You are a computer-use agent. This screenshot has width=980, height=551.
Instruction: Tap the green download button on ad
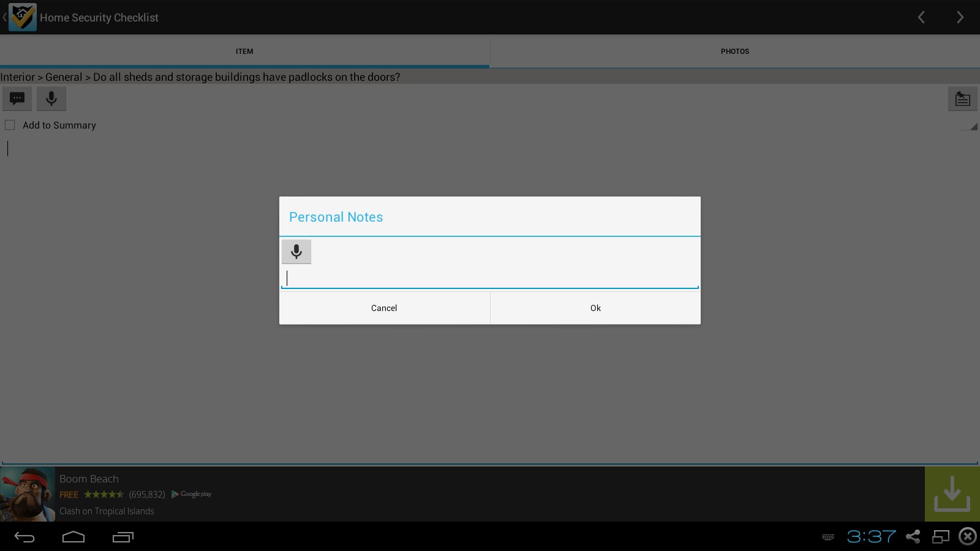952,494
